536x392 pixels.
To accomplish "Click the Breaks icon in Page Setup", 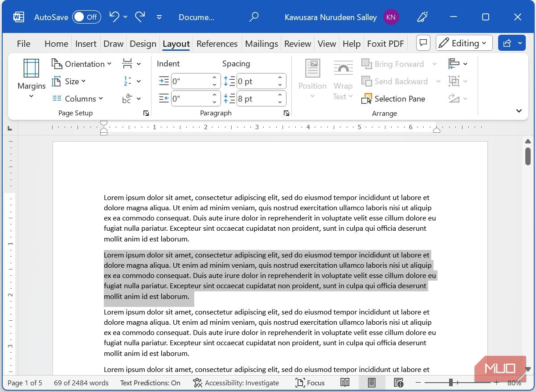I will (x=127, y=64).
